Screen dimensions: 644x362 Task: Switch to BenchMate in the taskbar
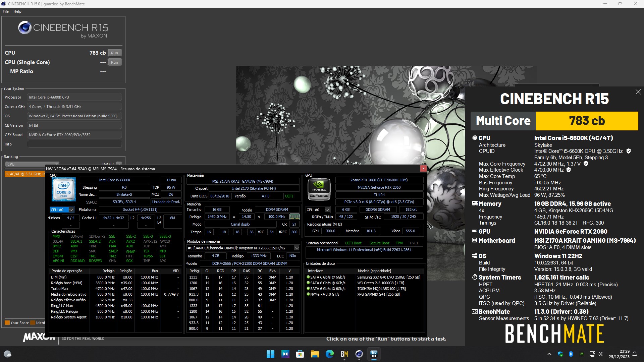tap(344, 354)
